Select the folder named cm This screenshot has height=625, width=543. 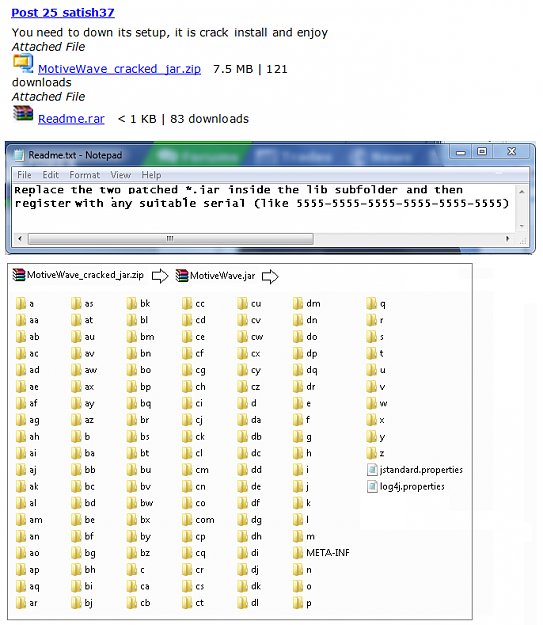pos(195,470)
